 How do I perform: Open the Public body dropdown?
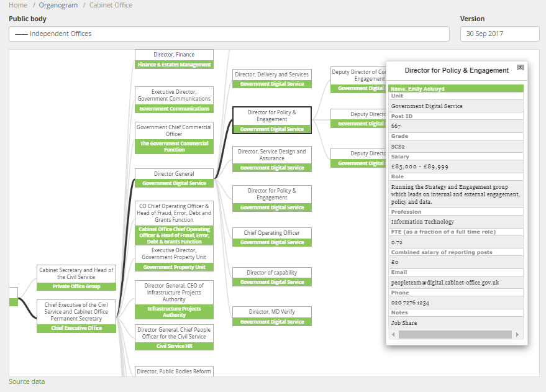pyautogui.click(x=229, y=34)
